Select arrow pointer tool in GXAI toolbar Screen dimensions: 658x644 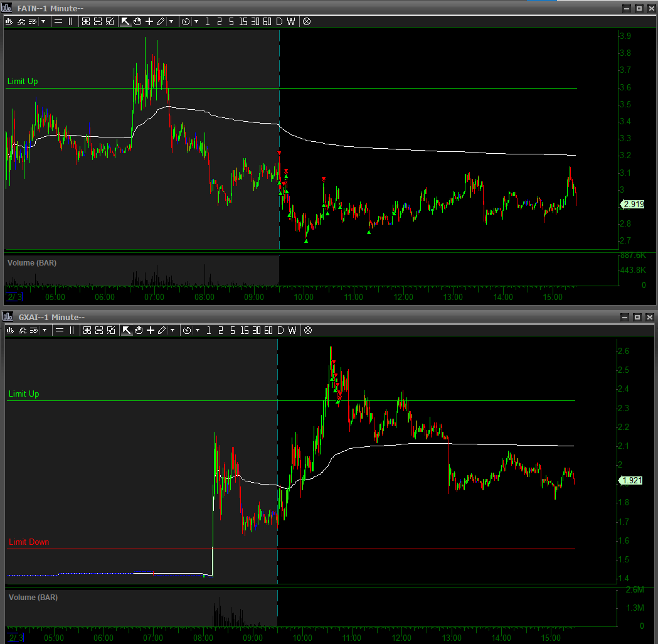pos(126,330)
